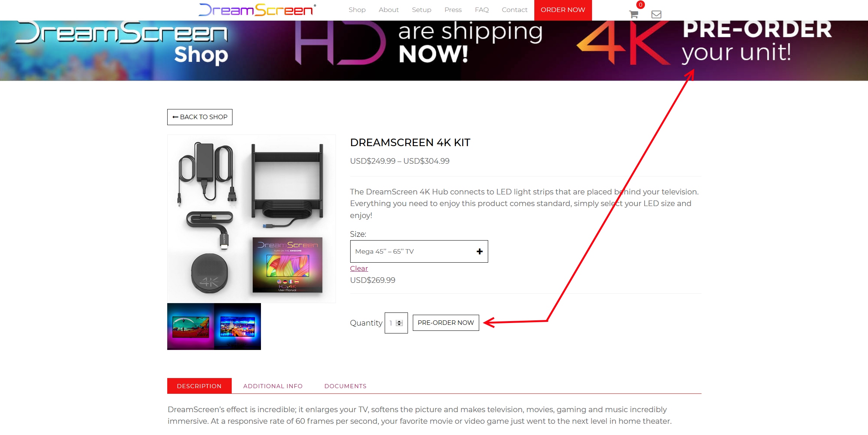Open the Setup menu item
Image resolution: width=868 pixels, height=435 pixels.
421,10
